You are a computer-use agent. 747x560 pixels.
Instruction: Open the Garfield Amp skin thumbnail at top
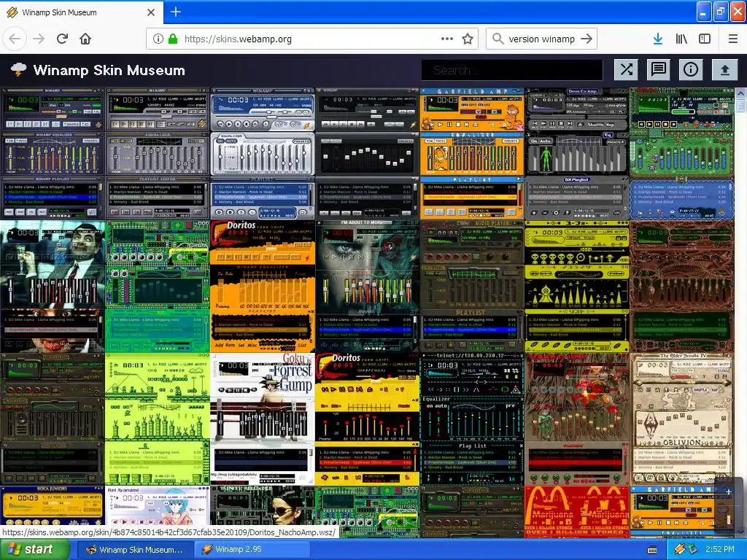472,154
